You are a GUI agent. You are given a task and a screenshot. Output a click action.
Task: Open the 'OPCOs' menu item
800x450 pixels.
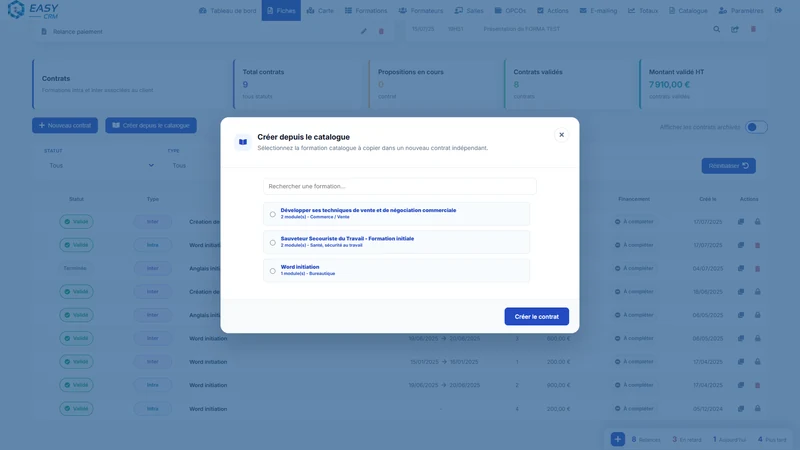tap(510, 10)
